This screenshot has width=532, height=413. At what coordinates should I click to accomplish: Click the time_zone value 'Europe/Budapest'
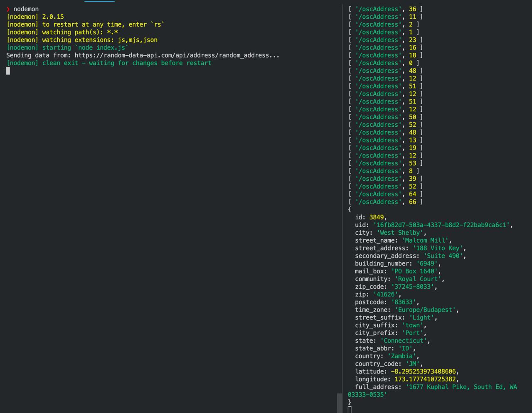(x=425, y=310)
